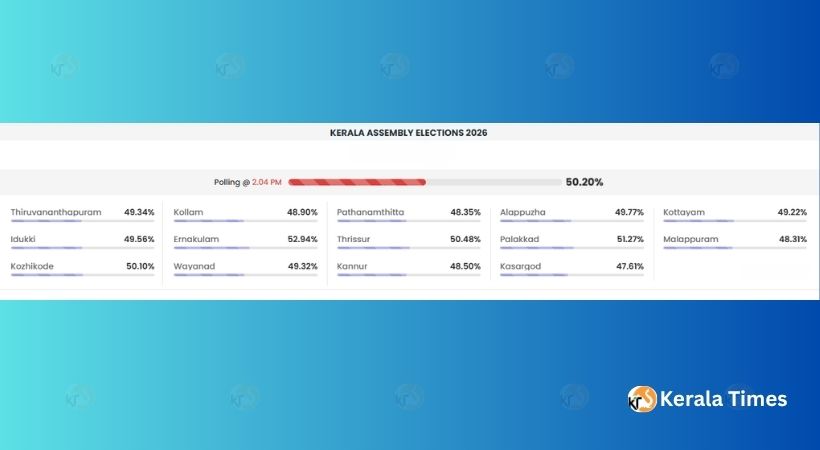Viewport: 820px width, 450px height.
Task: Click the Palakkad district label
Action: [520, 239]
